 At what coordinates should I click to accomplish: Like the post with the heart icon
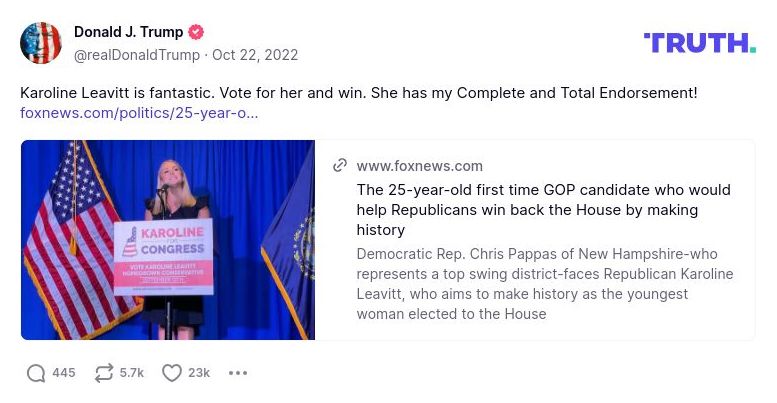click(x=172, y=373)
